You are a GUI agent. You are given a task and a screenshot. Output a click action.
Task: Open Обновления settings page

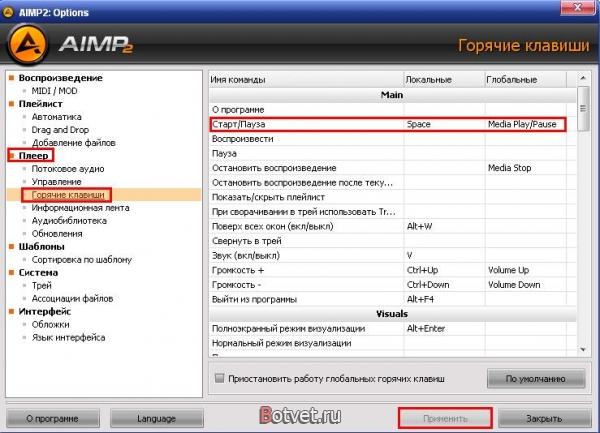tap(57, 233)
